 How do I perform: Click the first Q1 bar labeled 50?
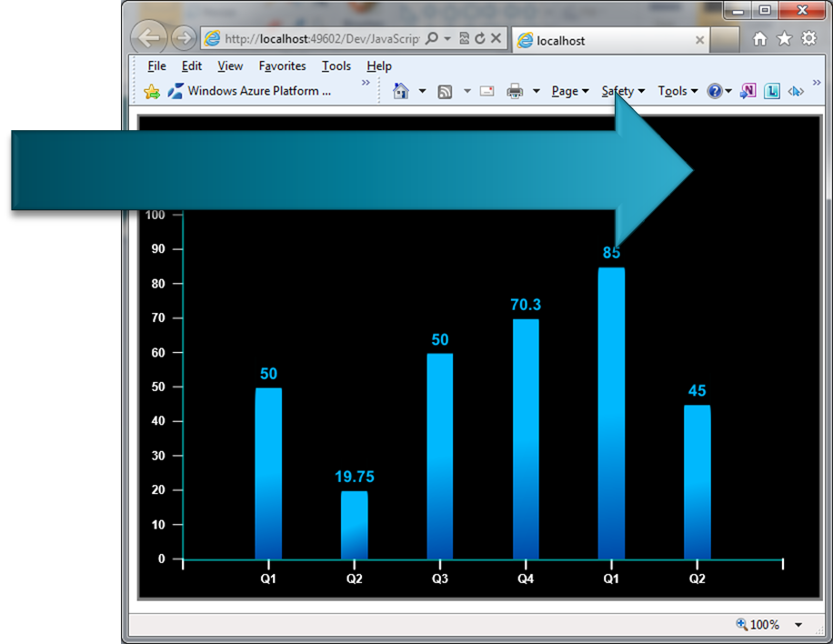coord(268,473)
